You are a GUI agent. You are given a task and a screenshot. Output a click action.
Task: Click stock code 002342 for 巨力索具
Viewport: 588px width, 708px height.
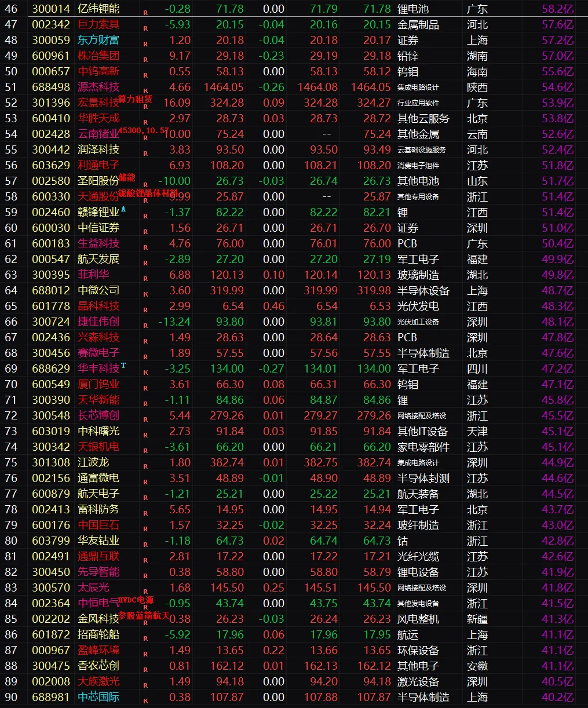[x=51, y=24]
